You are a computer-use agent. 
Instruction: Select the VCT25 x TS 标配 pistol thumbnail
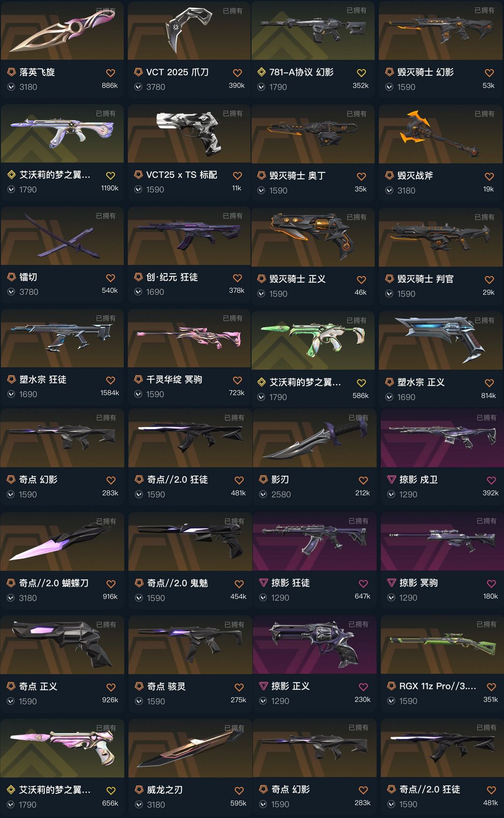[x=189, y=133]
